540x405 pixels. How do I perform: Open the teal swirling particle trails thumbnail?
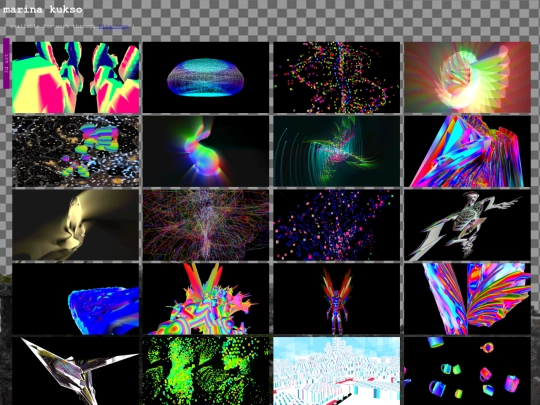point(337,151)
